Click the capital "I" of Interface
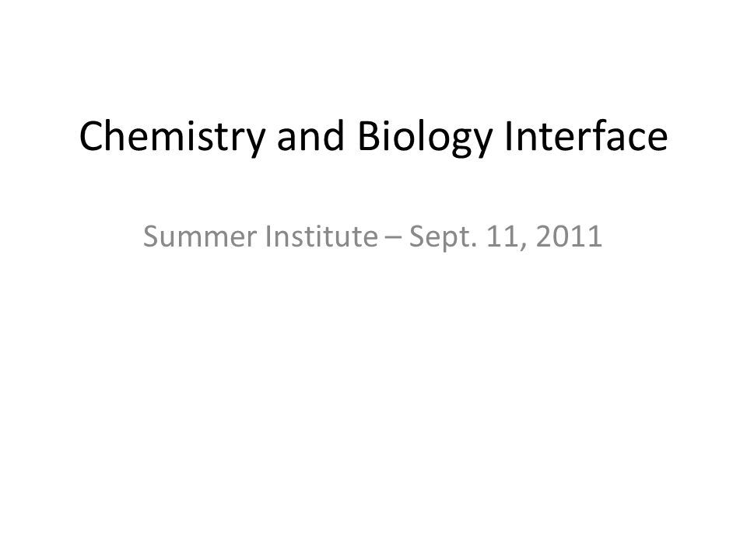747x560 pixels. pyautogui.click(x=509, y=137)
